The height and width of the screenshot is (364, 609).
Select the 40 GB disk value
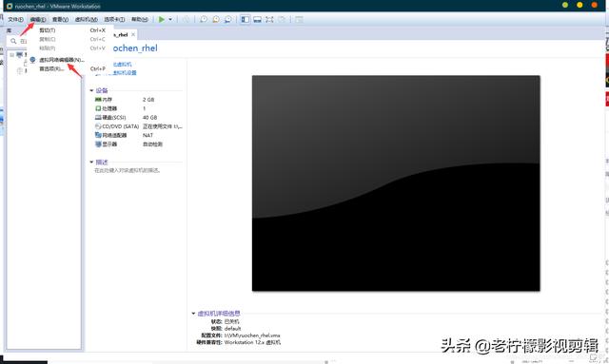click(150, 117)
